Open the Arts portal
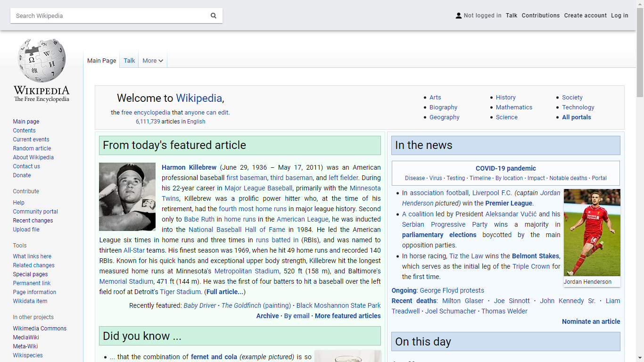 point(435,98)
